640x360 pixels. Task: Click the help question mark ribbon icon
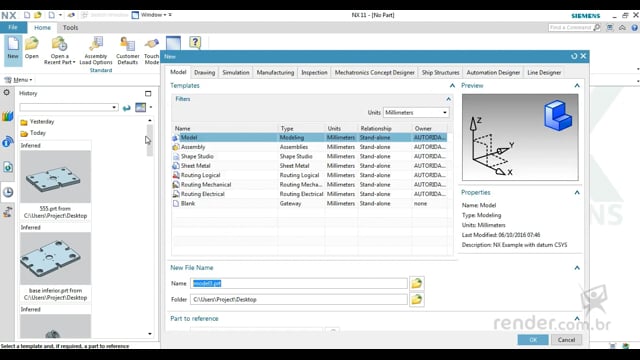[195, 42]
